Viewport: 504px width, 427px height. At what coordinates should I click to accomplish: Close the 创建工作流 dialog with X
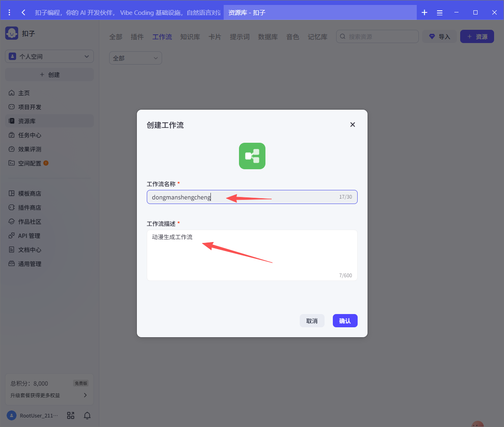click(x=352, y=125)
